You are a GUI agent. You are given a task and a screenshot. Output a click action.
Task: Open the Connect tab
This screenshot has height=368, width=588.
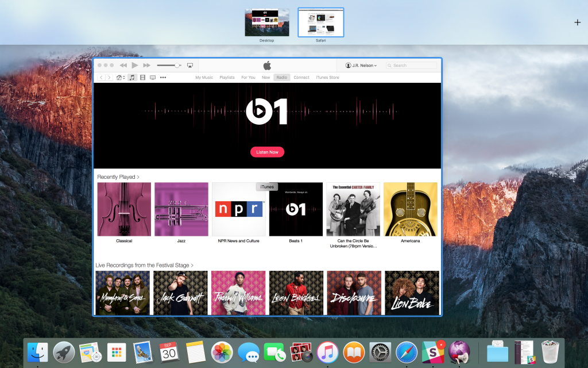click(301, 78)
